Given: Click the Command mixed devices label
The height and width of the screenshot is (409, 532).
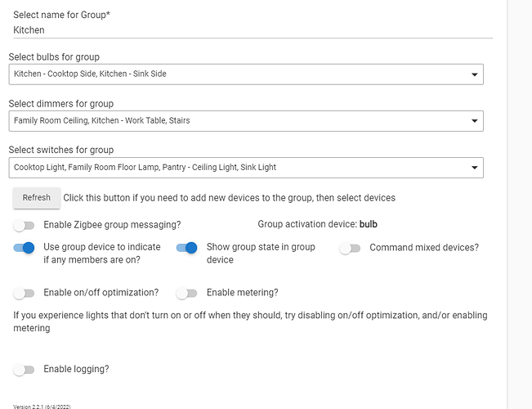Looking at the screenshot, I should [x=424, y=247].
